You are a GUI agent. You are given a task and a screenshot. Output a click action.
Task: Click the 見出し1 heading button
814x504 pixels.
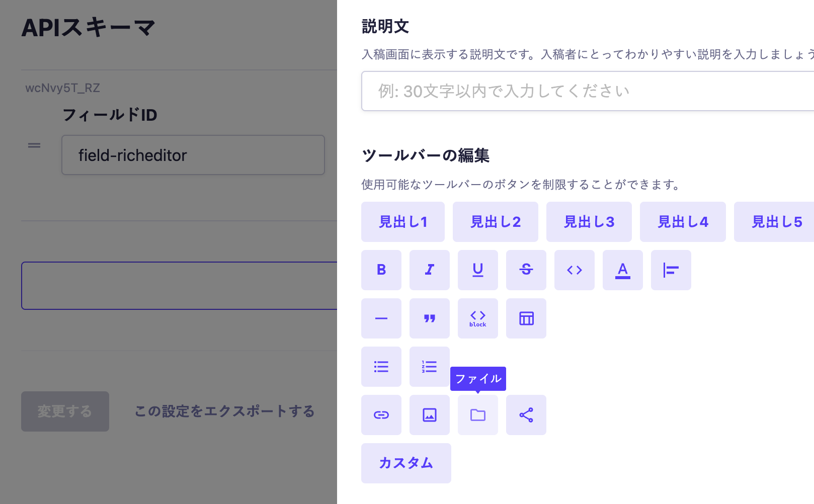point(402,222)
